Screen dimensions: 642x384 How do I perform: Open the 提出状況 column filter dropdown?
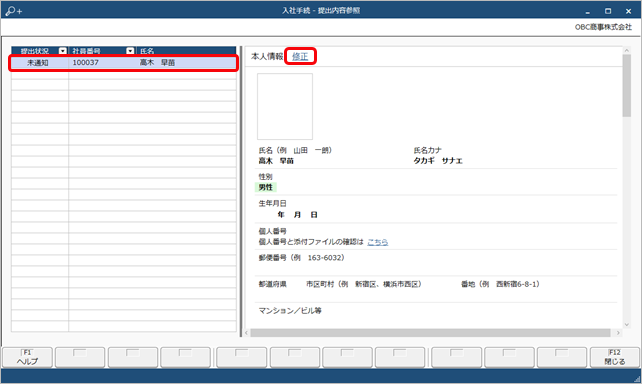click(63, 51)
